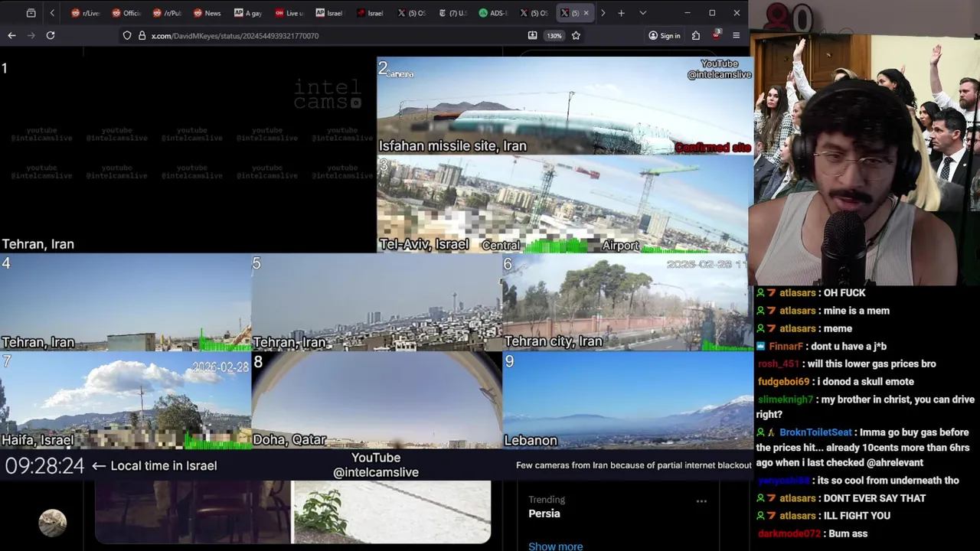
Task: Open the uBlock Origin extension icon
Action: (x=716, y=35)
